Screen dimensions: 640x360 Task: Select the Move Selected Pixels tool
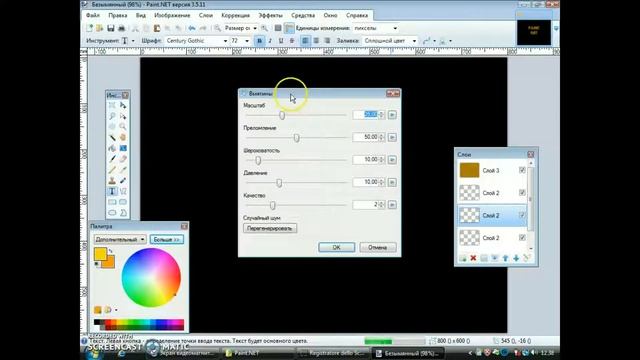tap(123, 105)
